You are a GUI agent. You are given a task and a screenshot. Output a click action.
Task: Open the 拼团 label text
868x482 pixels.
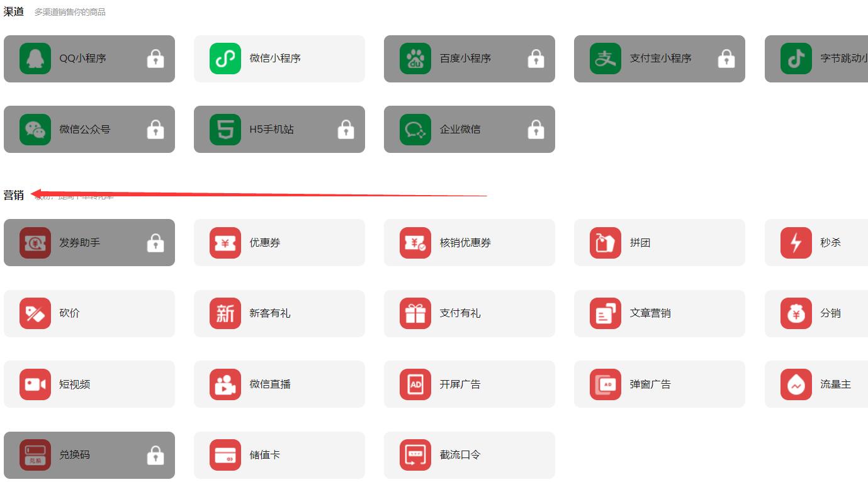coord(640,243)
